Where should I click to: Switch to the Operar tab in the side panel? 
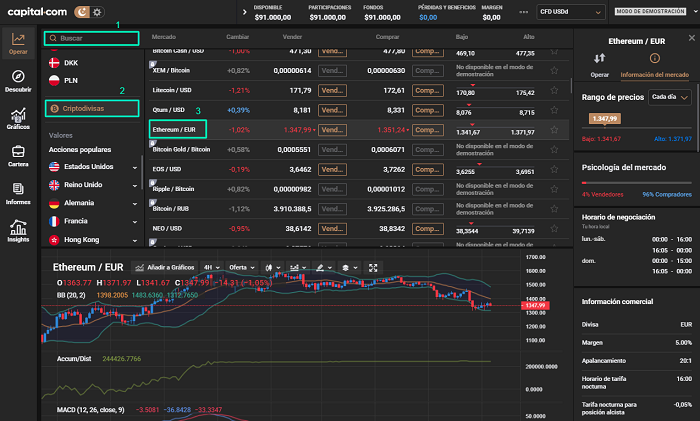coord(600,65)
